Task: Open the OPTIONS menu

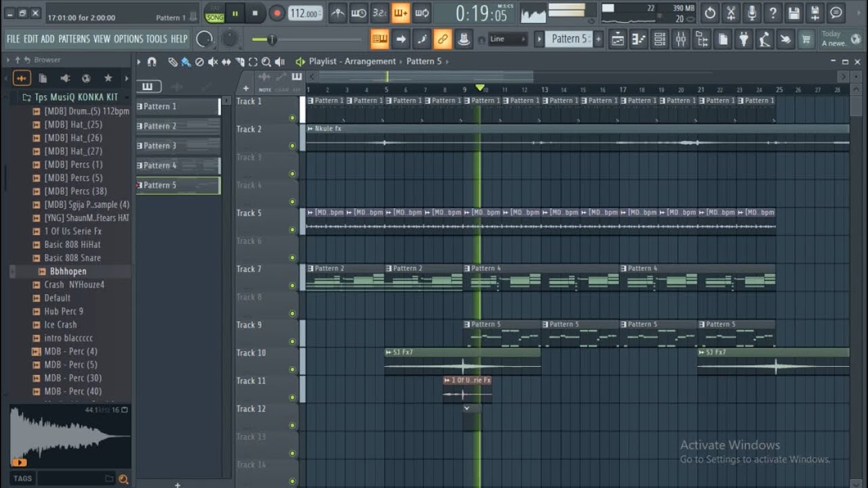Action: [128, 39]
